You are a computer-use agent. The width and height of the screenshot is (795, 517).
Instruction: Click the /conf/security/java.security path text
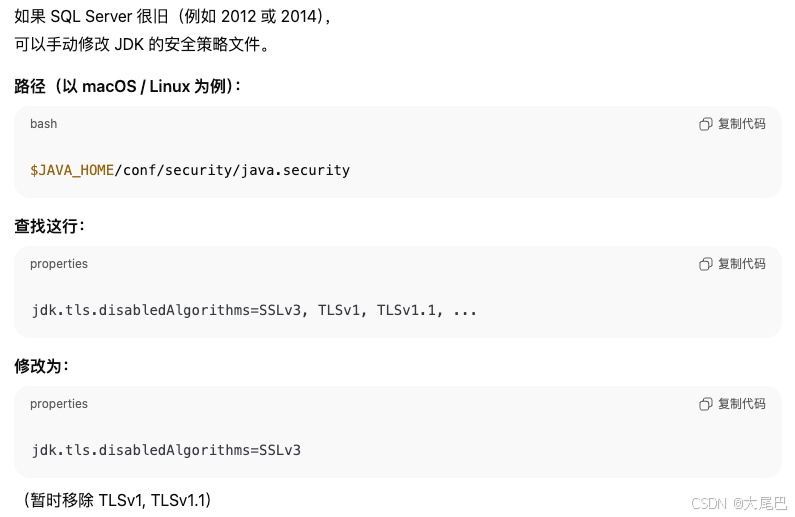pos(232,170)
